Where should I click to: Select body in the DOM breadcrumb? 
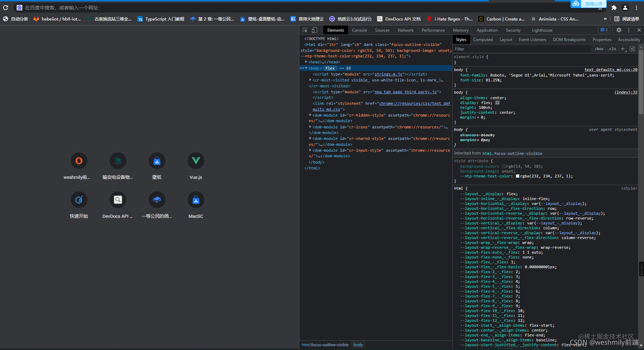click(x=358, y=345)
